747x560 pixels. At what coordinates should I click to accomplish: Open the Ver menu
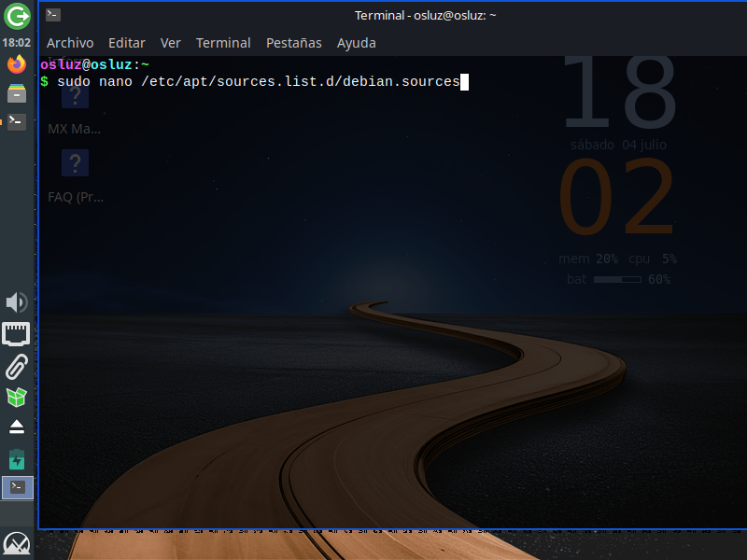click(171, 43)
